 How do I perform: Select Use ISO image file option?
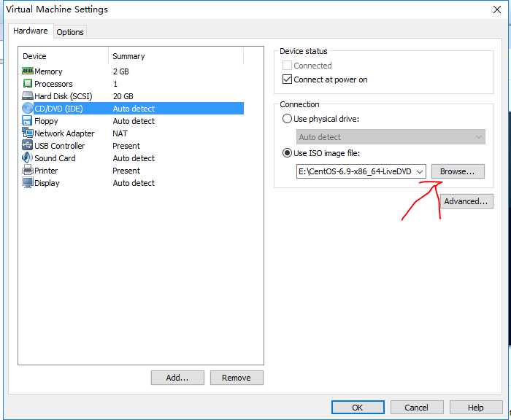click(287, 152)
